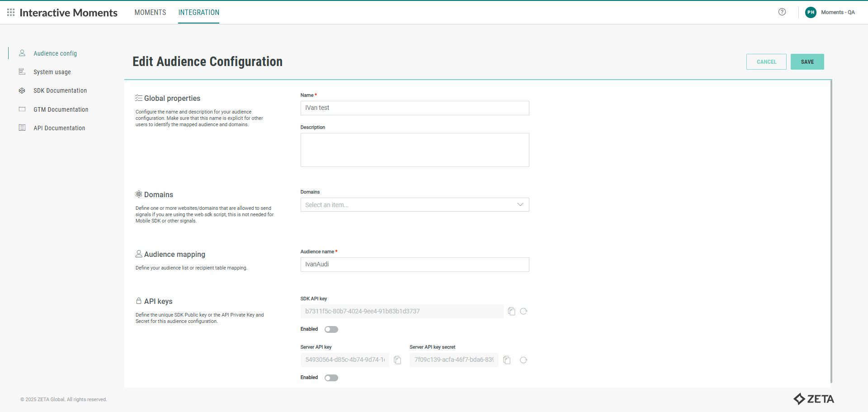The image size is (868, 412).
Task: Click the PH user avatar
Action: click(x=811, y=12)
